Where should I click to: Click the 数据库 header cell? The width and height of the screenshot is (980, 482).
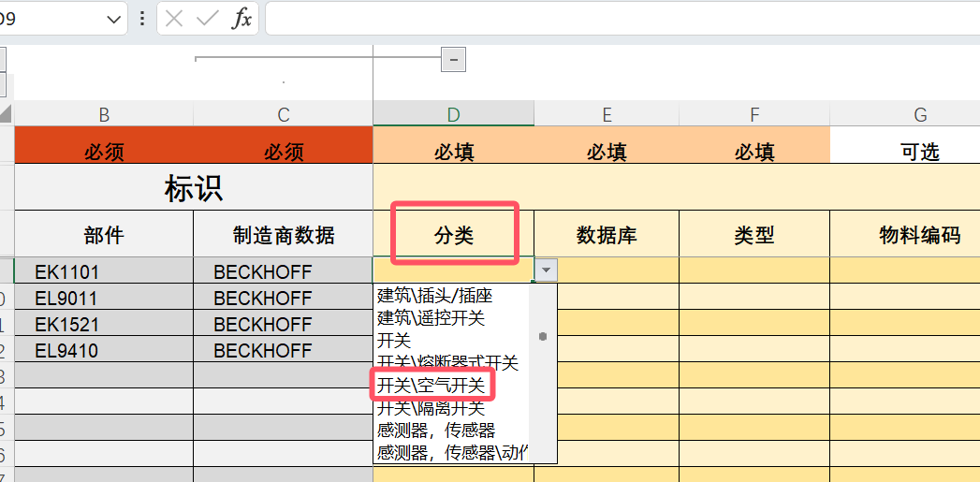pos(607,235)
